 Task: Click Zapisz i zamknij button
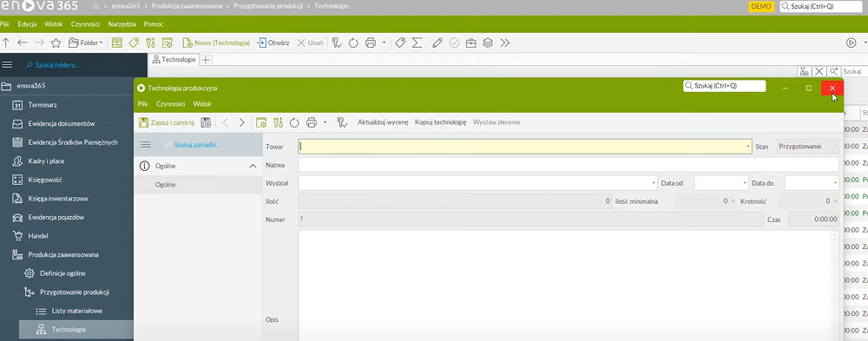pyautogui.click(x=167, y=122)
